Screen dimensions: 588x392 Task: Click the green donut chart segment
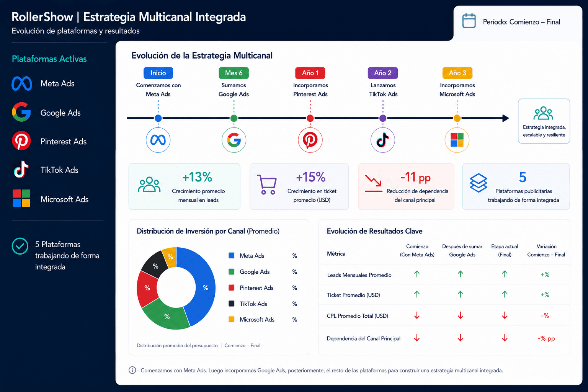click(x=167, y=316)
